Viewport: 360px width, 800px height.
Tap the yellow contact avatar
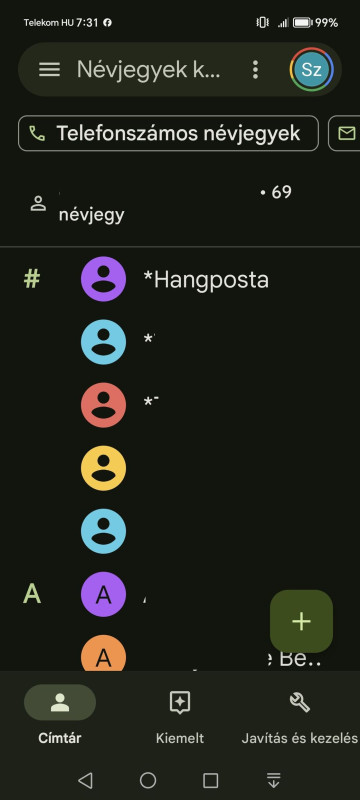[x=104, y=468]
